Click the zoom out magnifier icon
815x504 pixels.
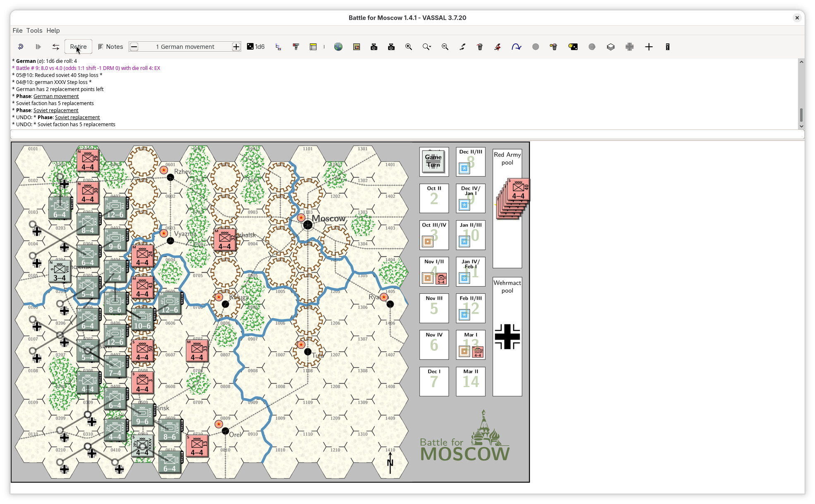(x=445, y=47)
